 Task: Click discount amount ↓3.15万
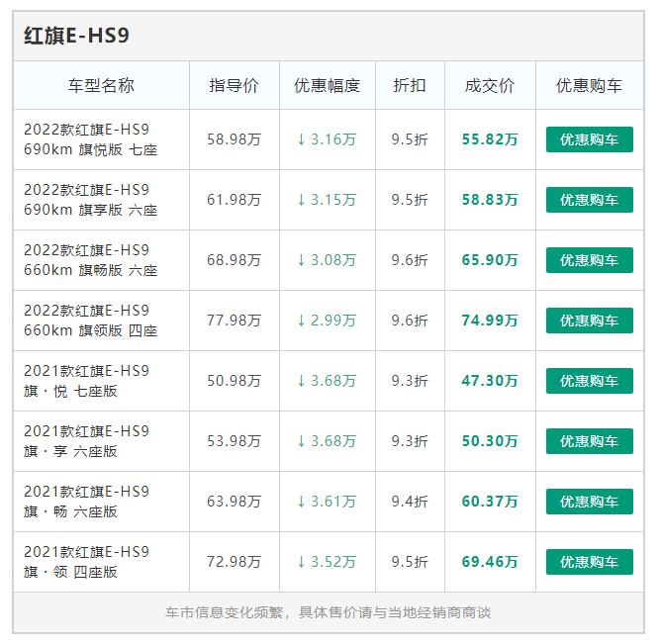[x=328, y=200]
